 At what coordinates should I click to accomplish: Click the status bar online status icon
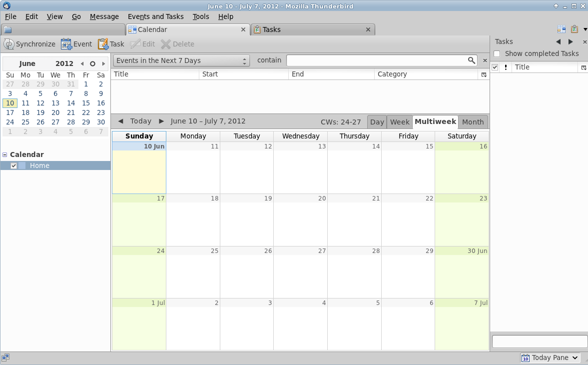tap(5, 357)
